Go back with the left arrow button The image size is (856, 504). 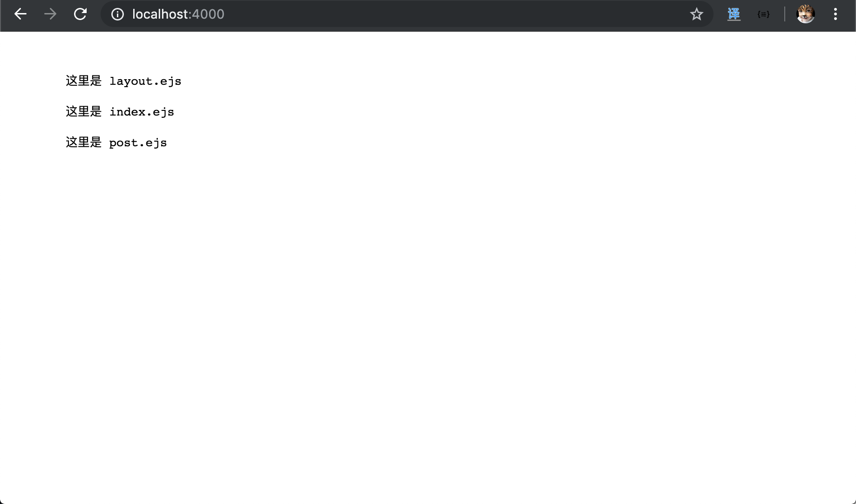(x=20, y=14)
